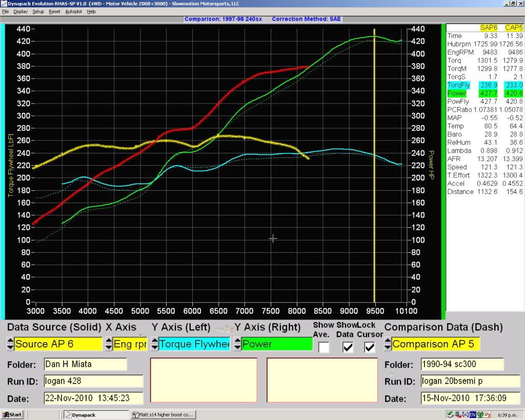Click down arrow beside Comparison AP 5
This screenshot has width=525, height=420.
388,347
